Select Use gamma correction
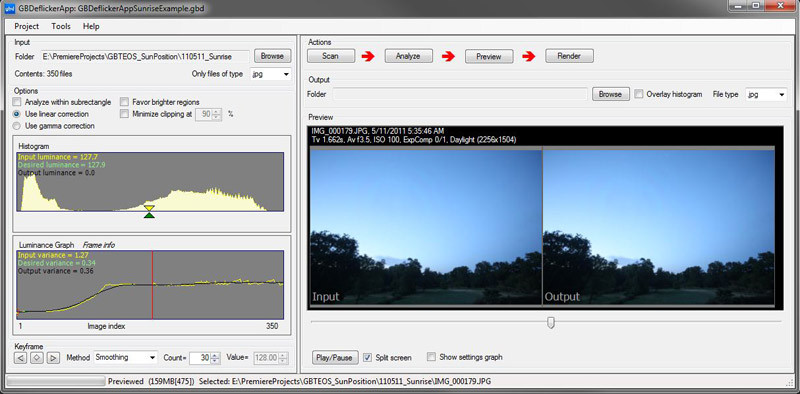 17,126
